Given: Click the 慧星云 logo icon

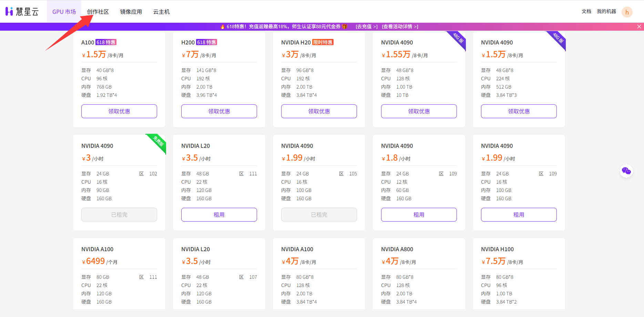Looking at the screenshot, I should pos(9,11).
